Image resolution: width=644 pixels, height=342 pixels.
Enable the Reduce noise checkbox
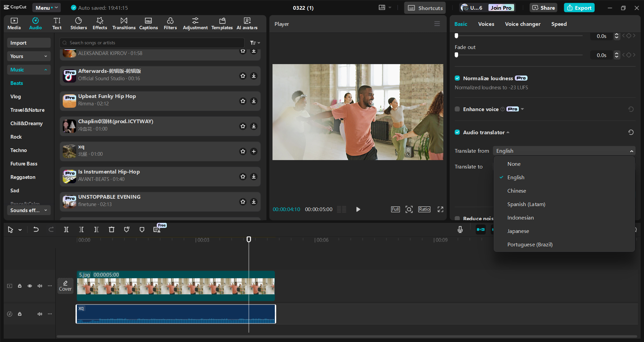457,218
